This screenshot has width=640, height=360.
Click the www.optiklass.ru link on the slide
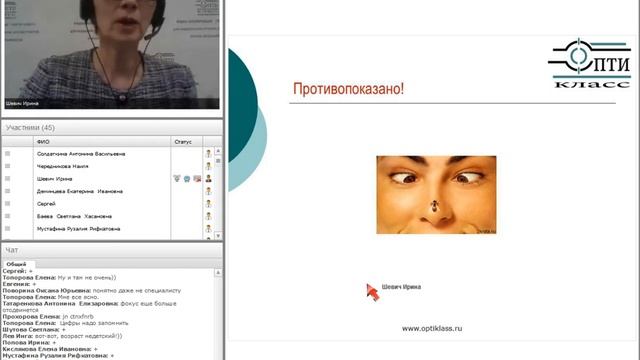pyautogui.click(x=432, y=328)
